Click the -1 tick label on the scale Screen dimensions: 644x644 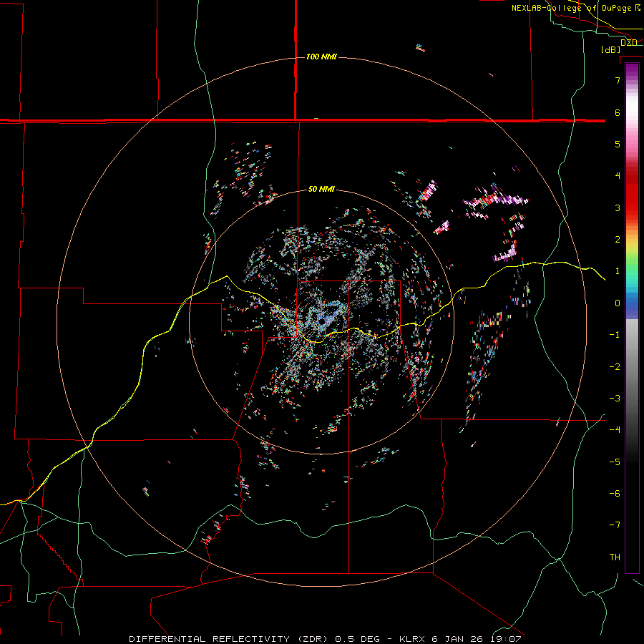[x=615, y=335]
